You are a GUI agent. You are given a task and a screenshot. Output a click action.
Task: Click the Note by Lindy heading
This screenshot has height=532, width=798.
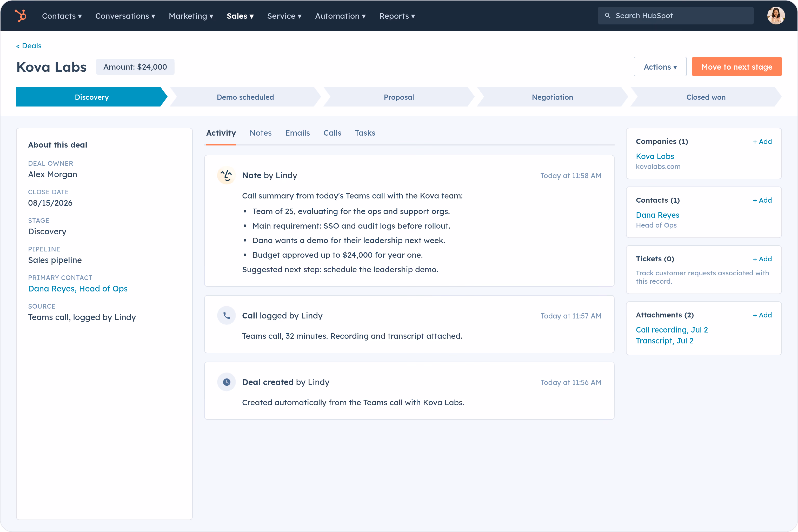(269, 175)
